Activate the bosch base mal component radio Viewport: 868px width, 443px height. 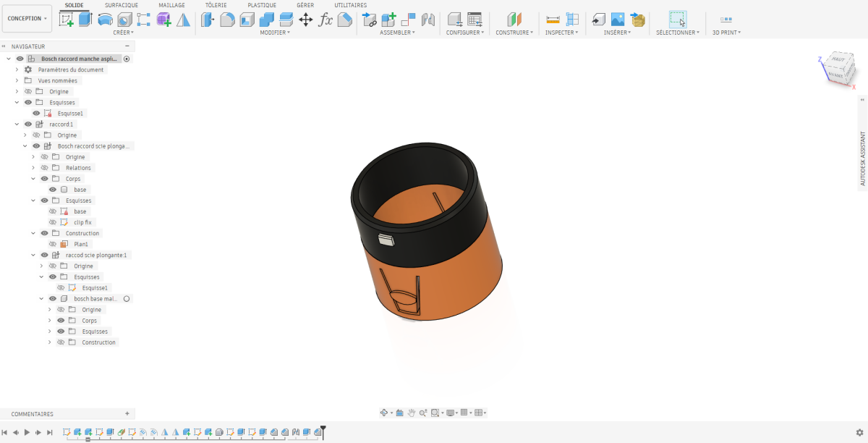coord(127,298)
